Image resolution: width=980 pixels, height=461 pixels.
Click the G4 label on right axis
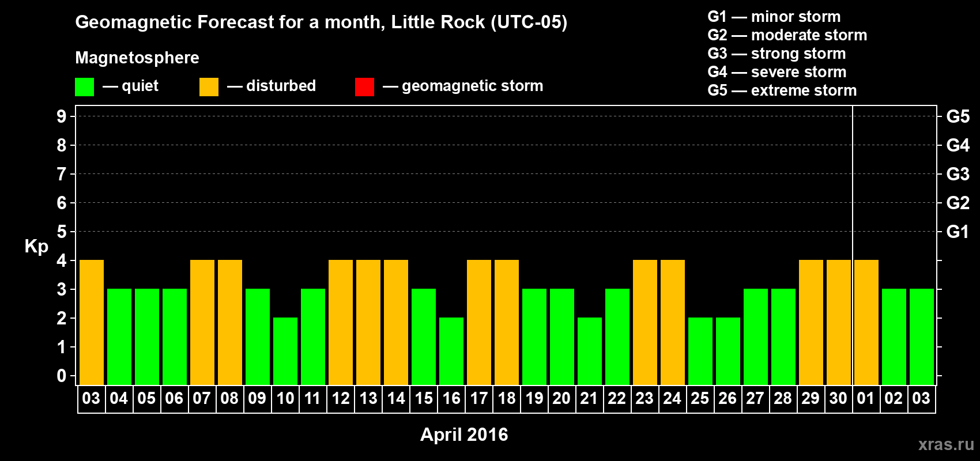[958, 145]
